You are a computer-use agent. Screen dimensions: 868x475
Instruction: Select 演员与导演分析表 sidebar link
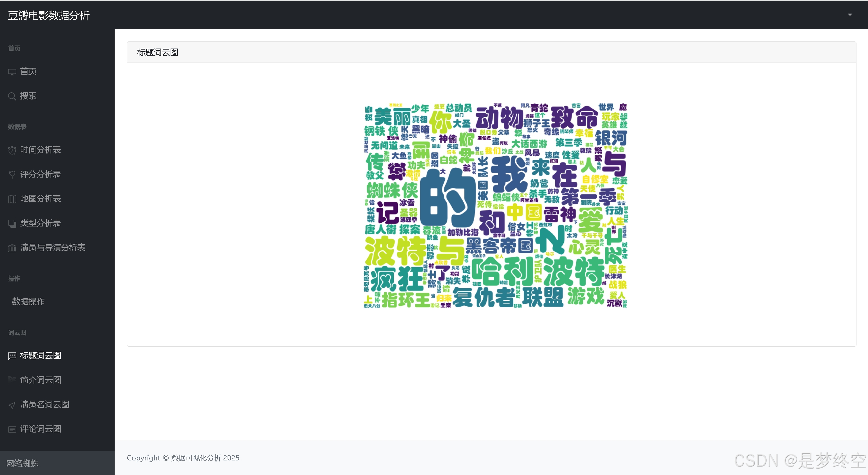[53, 248]
